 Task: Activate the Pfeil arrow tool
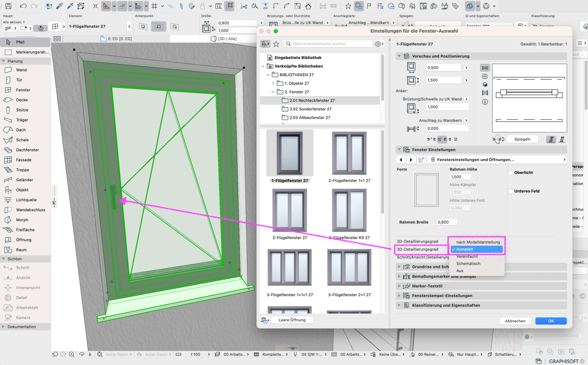(25, 42)
